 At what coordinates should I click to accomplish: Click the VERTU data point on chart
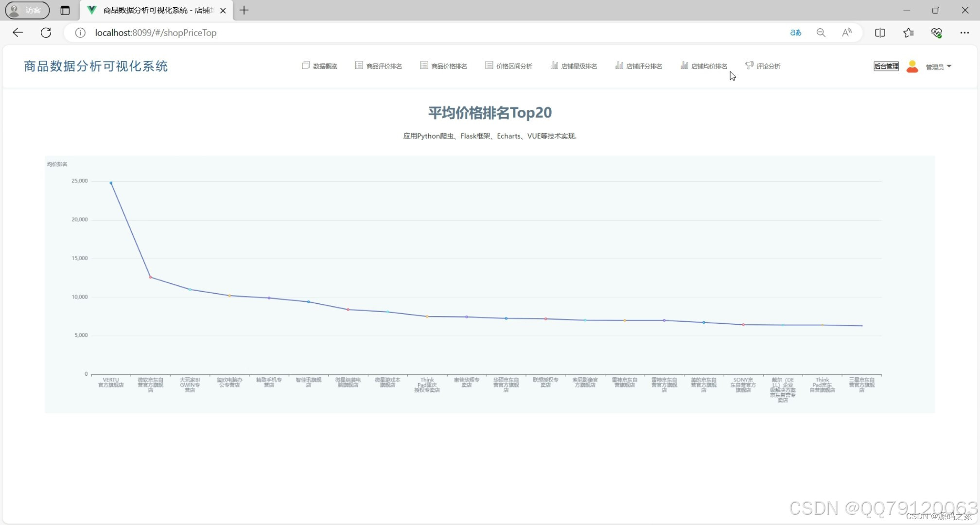click(111, 183)
